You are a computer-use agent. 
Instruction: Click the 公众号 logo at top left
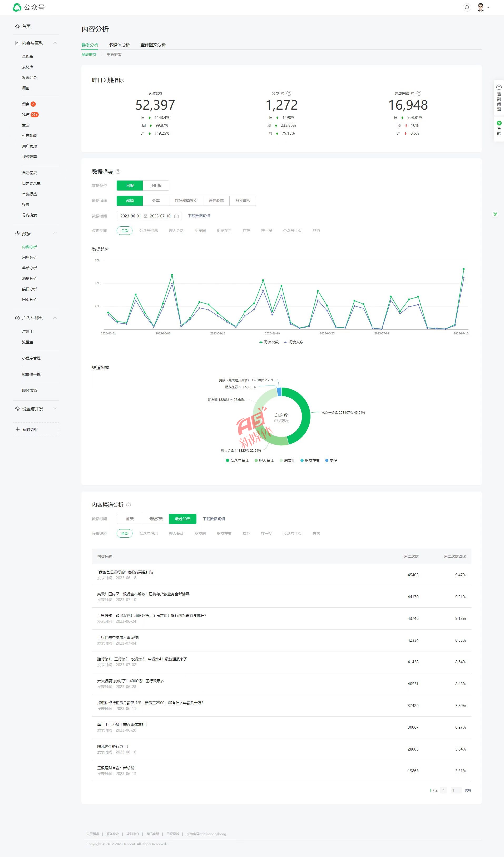28,7
